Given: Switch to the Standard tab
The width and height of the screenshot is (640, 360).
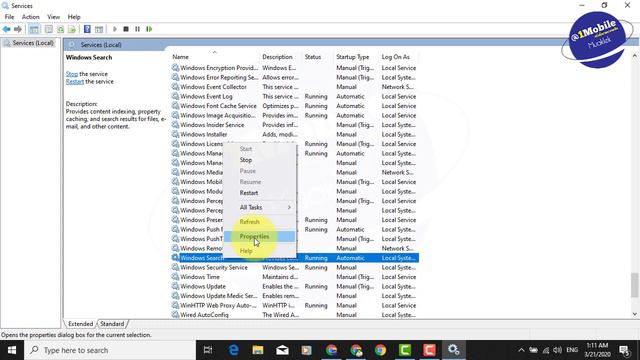Looking at the screenshot, I should 112,324.
